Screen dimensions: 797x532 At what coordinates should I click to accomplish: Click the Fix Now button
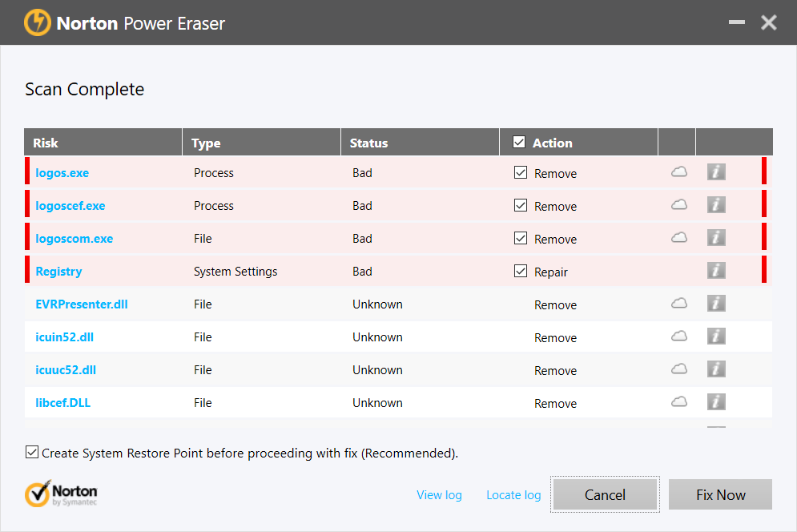pos(719,494)
